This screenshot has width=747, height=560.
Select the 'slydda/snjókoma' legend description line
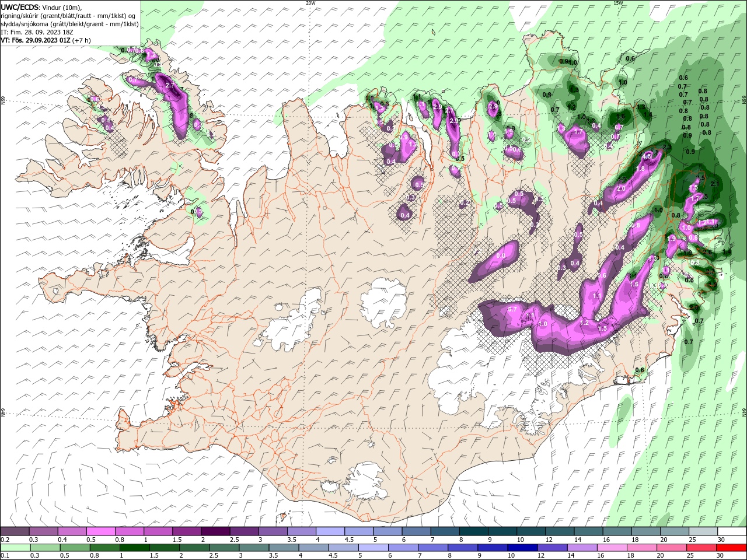click(x=69, y=24)
